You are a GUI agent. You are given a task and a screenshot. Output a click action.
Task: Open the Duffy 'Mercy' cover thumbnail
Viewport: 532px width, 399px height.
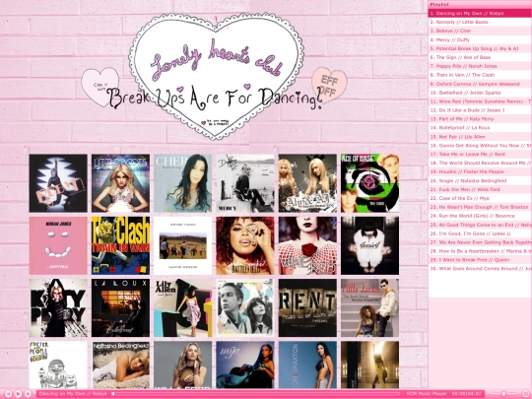tap(245, 183)
